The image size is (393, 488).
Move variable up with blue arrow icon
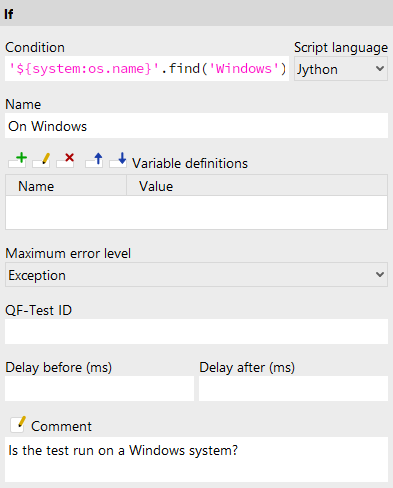click(x=94, y=160)
